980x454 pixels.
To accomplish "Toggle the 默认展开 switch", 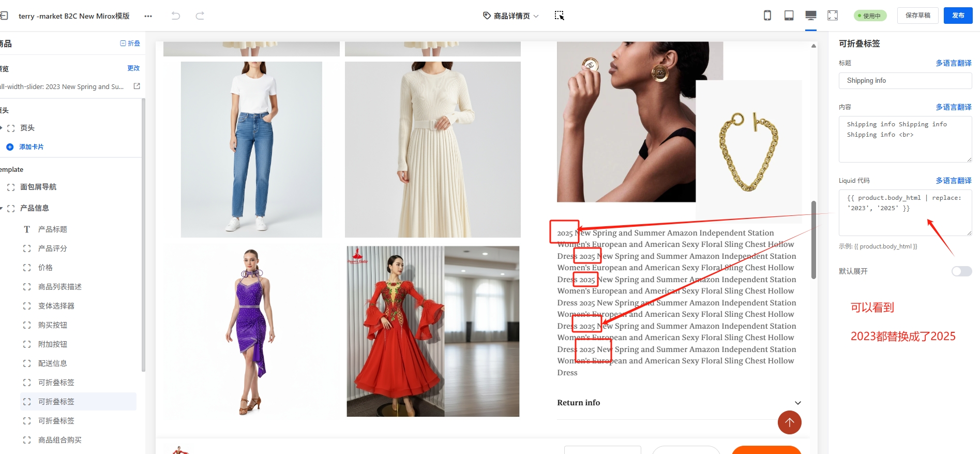I will (961, 271).
